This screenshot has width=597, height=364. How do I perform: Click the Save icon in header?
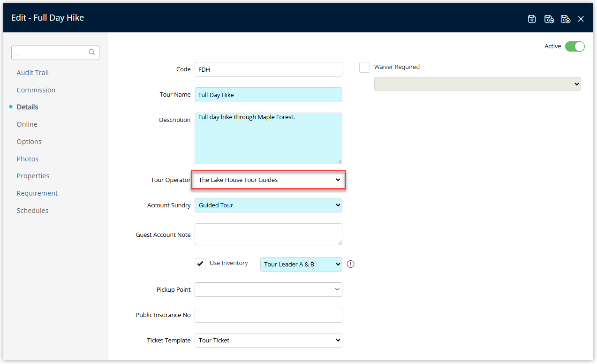532,19
